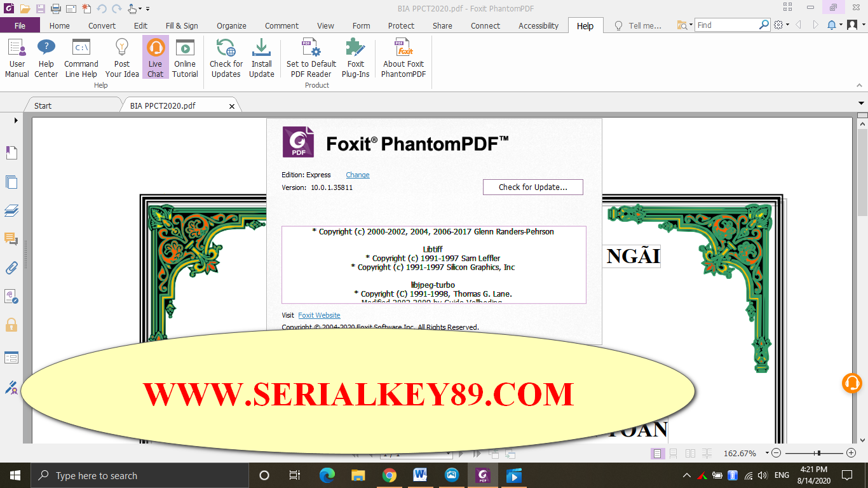Open the Bookmarks panel in the sidebar

tap(11, 152)
